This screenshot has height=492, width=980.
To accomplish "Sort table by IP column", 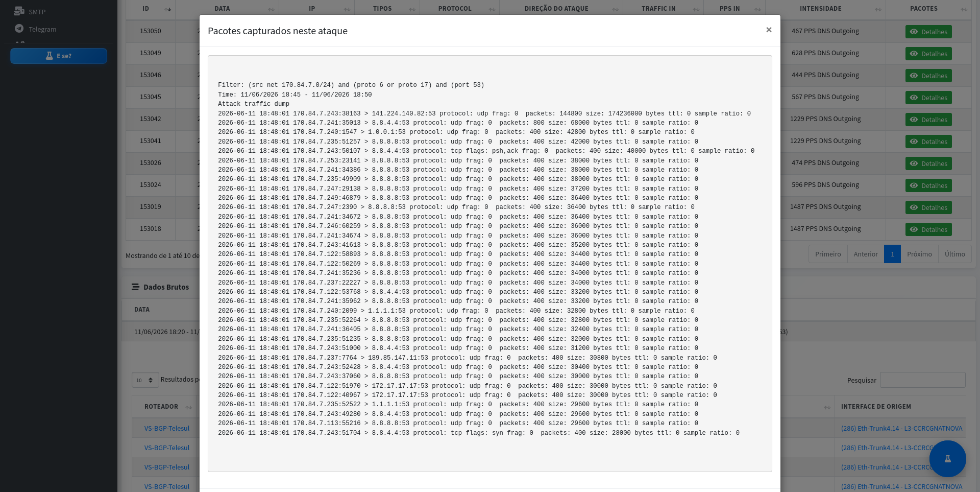I will tap(317, 9).
